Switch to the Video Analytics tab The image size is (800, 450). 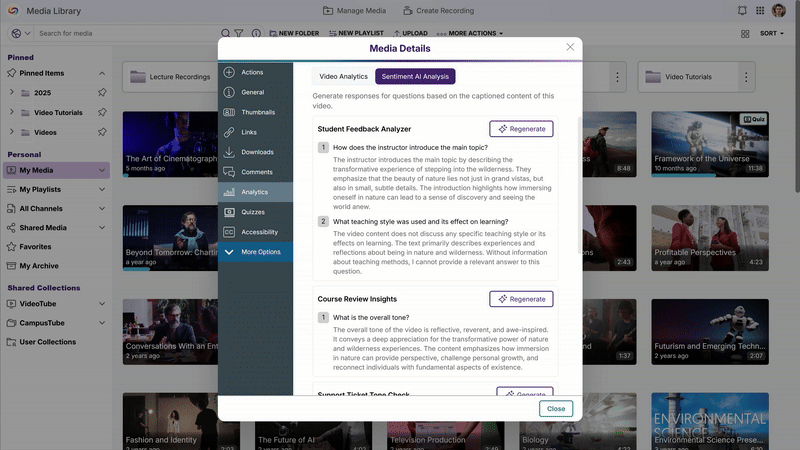pyautogui.click(x=343, y=76)
